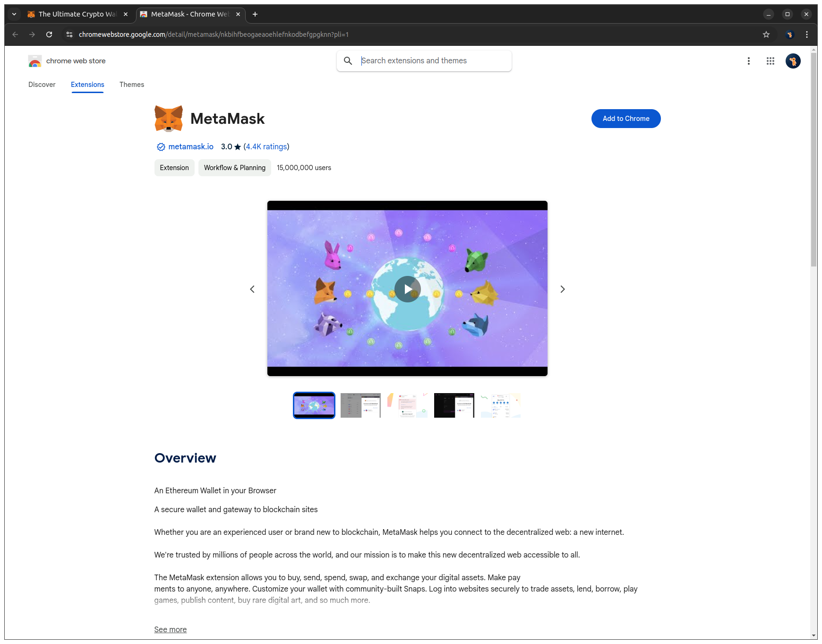822x644 pixels.
Task: Open the Google account avatar
Action: pos(793,61)
